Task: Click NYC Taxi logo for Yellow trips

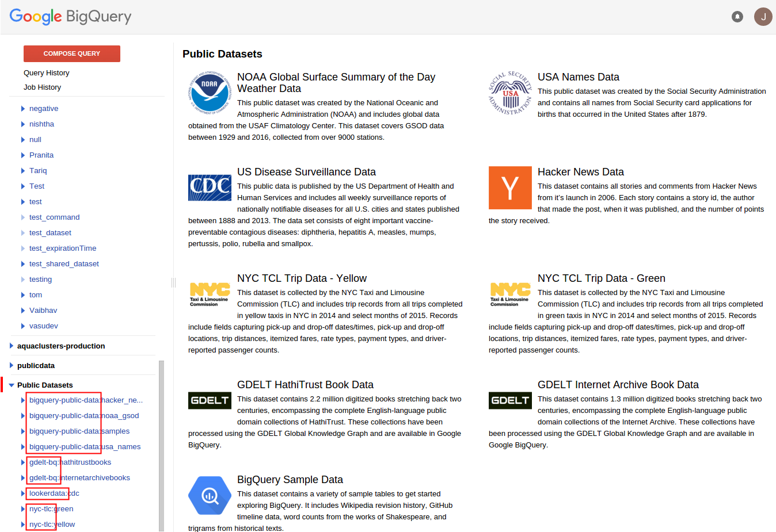Action: click(210, 294)
